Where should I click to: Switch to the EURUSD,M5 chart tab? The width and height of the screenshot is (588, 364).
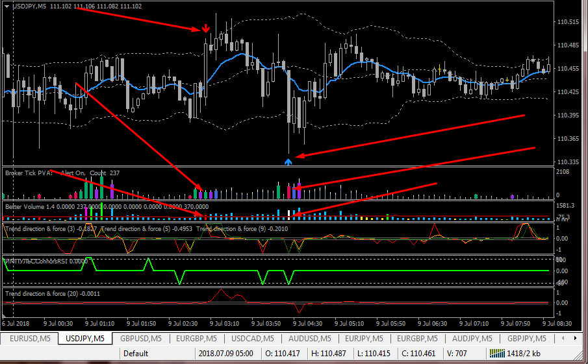(x=30, y=339)
